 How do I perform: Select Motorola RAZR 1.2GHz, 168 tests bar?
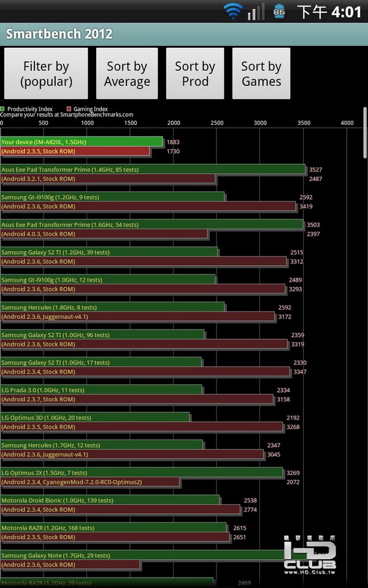[113, 527]
